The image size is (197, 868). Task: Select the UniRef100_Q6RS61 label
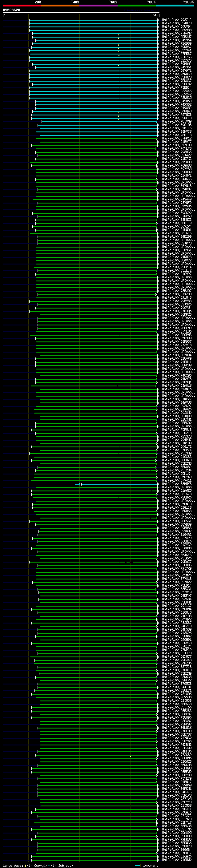coord(177,521)
